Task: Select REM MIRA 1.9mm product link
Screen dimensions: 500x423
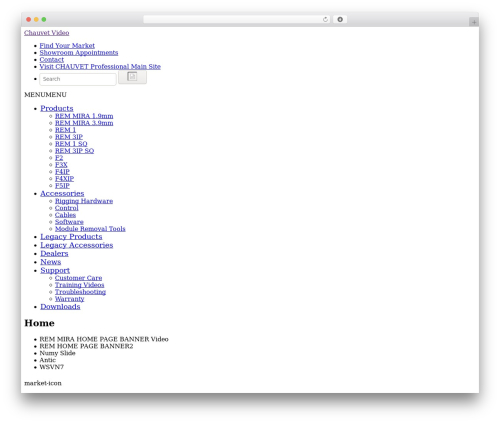Action: point(84,116)
